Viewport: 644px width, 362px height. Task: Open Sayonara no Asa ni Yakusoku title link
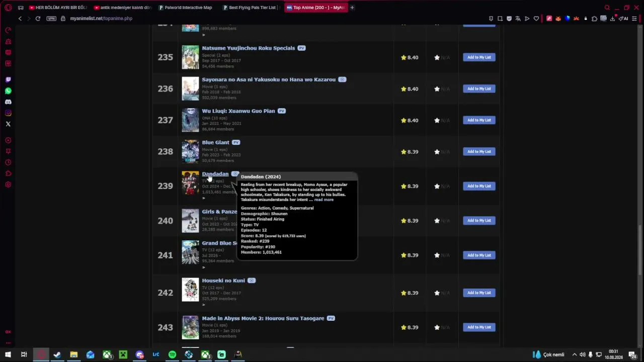269,79
